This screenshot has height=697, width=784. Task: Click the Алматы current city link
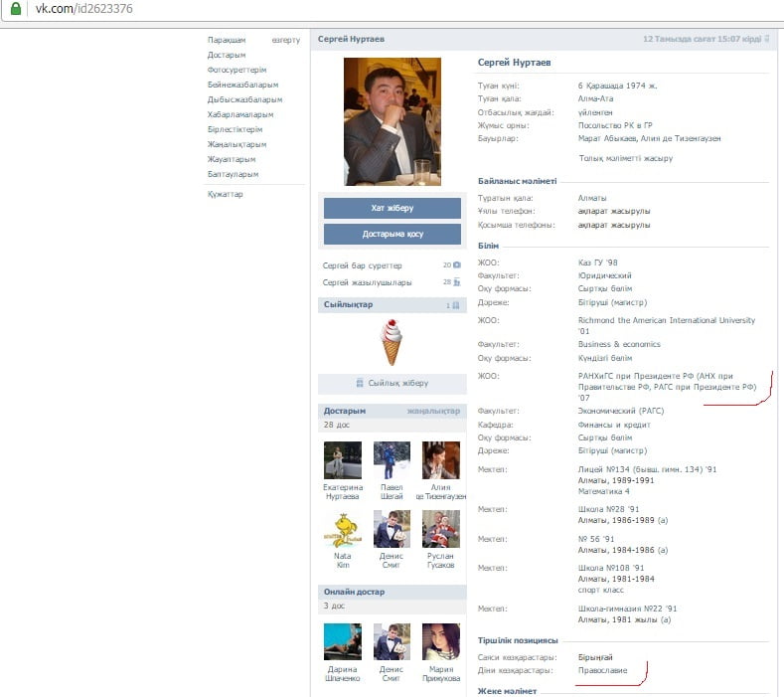pos(592,198)
